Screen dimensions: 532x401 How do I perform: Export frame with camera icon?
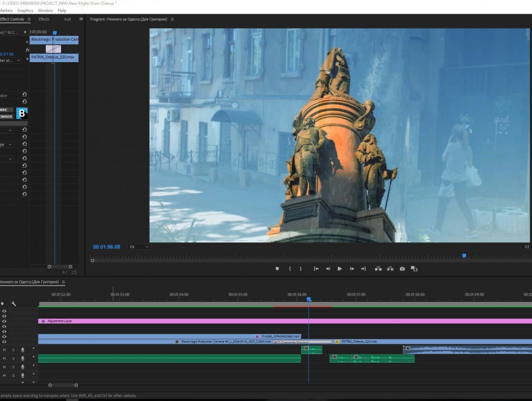(x=402, y=269)
